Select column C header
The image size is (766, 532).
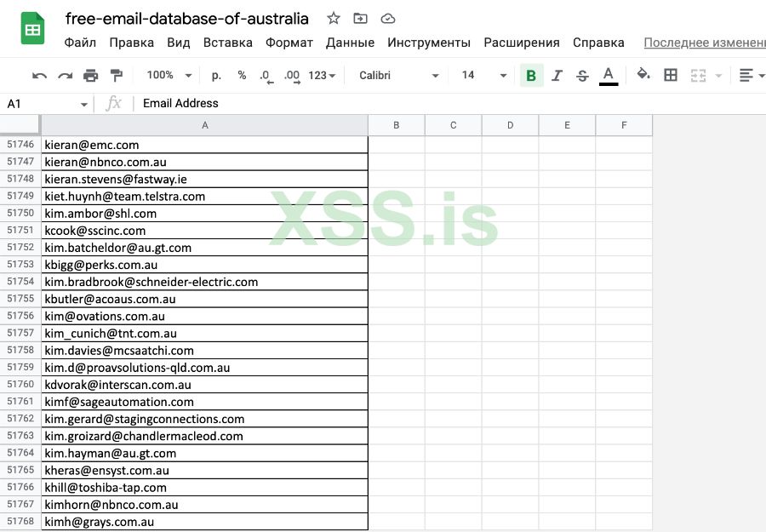pyautogui.click(x=454, y=125)
